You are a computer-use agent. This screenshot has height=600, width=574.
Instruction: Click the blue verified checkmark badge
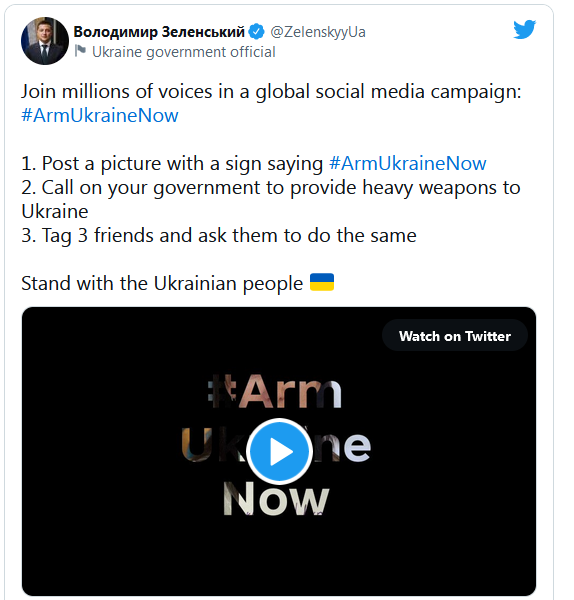[x=256, y=32]
